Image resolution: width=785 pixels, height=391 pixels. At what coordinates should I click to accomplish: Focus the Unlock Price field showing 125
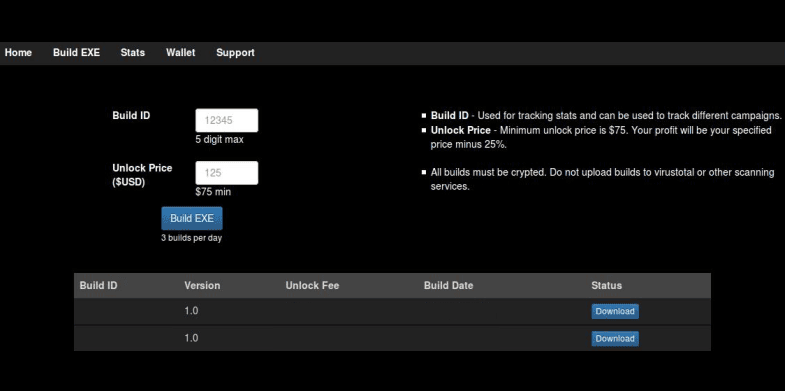pos(227,173)
